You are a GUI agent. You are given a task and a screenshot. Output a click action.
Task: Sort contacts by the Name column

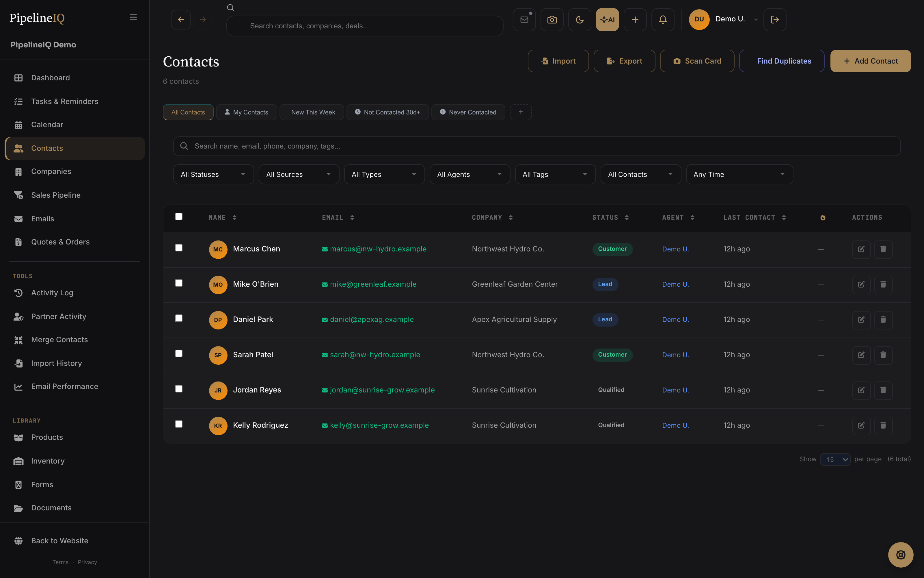(222, 218)
